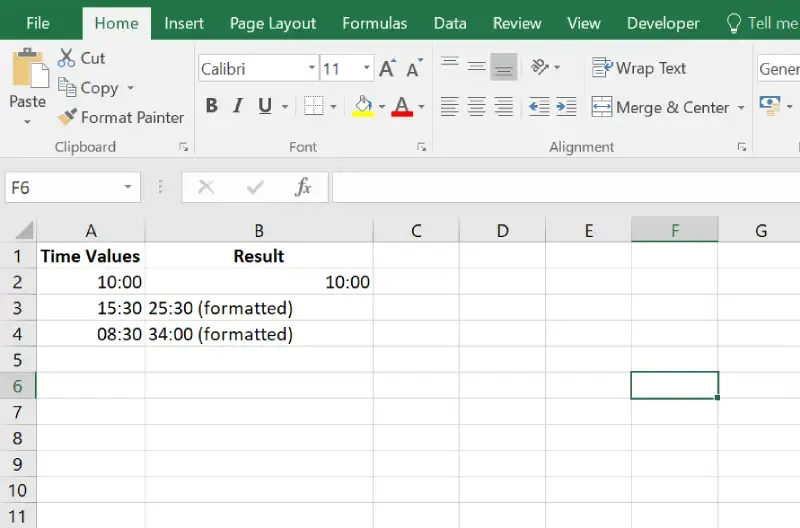The height and width of the screenshot is (528, 800).
Task: Apply borders using the borders icon
Action: click(x=313, y=106)
